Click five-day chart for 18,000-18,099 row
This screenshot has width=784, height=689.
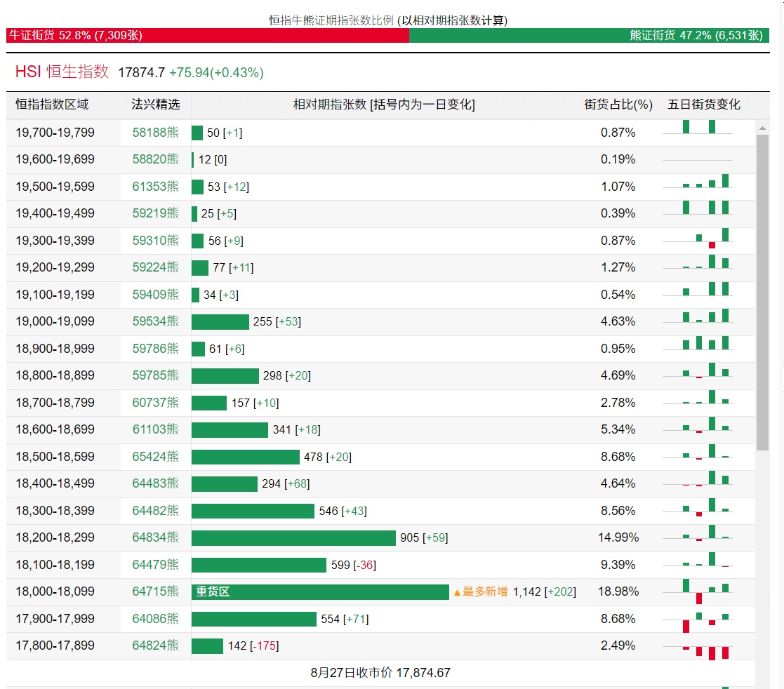pos(705,591)
